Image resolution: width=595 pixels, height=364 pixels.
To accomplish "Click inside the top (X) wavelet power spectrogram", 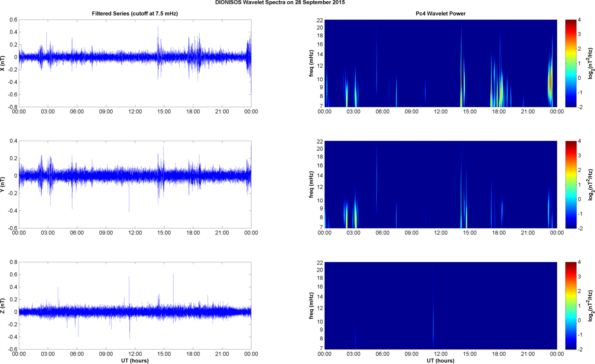I will [441, 63].
